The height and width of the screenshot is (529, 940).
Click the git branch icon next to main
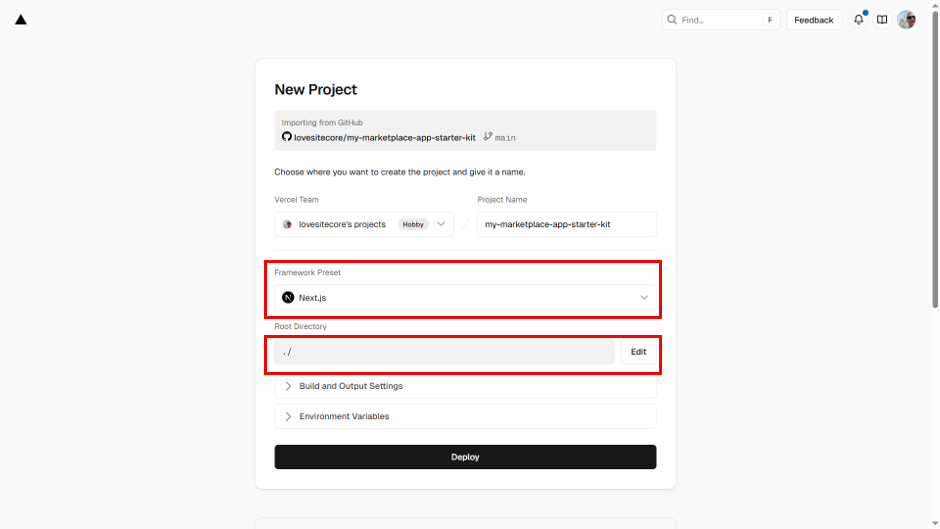[488, 137]
